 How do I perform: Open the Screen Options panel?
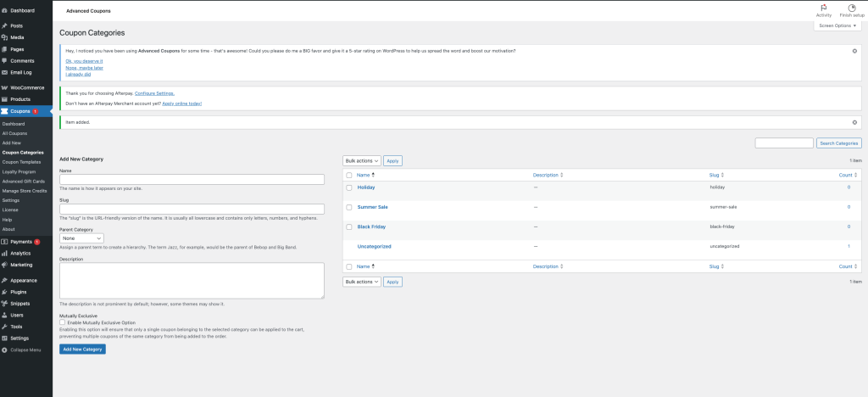(838, 26)
